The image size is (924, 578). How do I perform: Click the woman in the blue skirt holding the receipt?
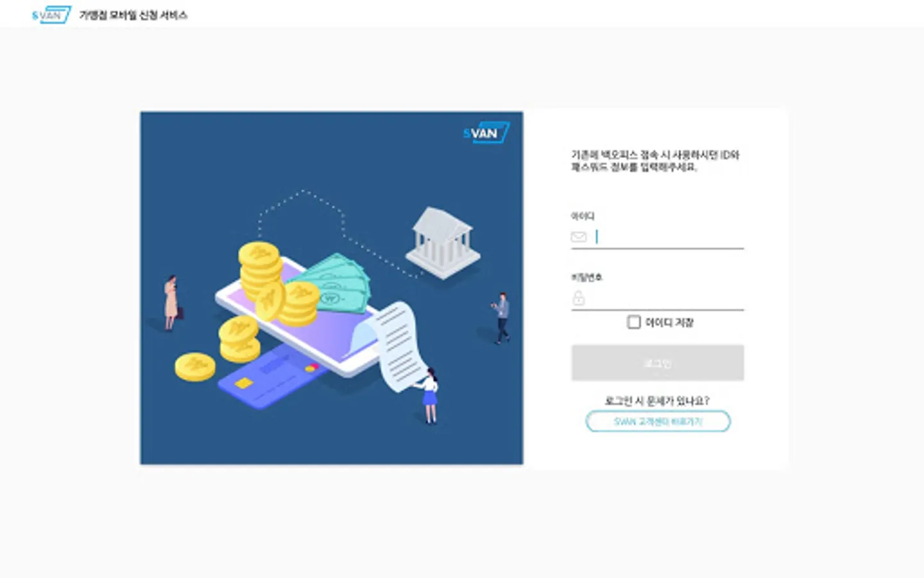point(429,395)
